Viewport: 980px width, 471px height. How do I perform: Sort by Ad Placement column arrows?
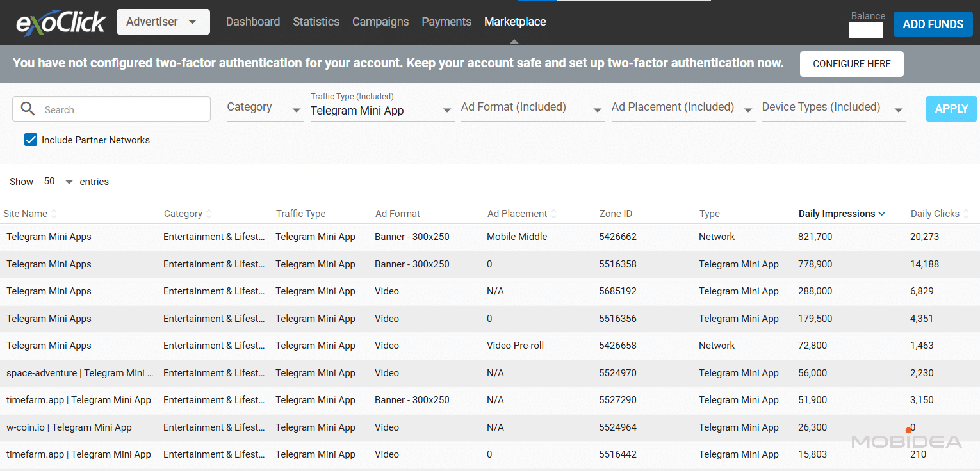(x=554, y=214)
